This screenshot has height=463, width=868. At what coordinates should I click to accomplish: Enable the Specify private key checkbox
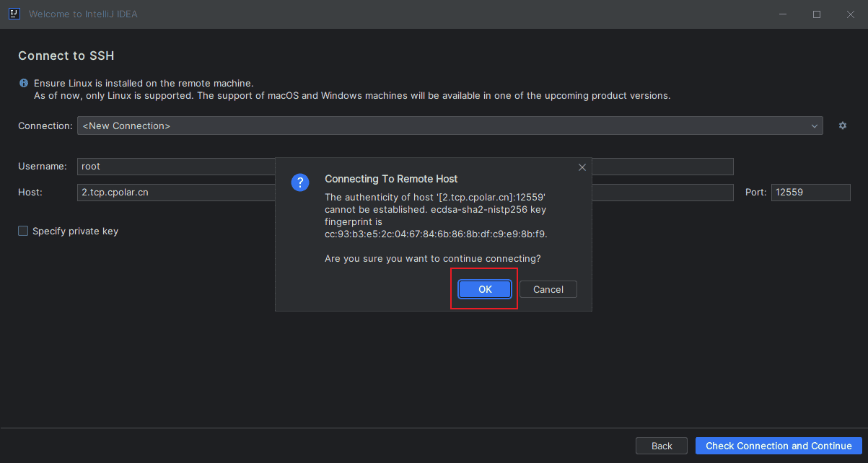click(22, 231)
